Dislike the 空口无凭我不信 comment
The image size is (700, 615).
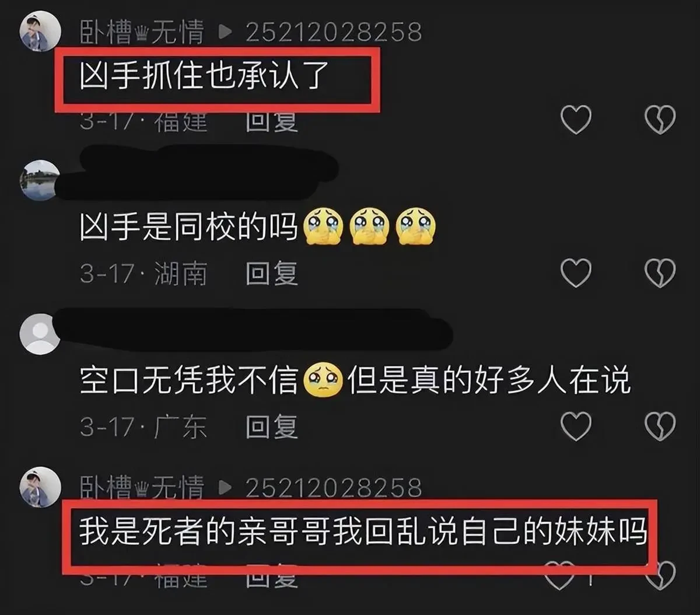click(x=660, y=426)
